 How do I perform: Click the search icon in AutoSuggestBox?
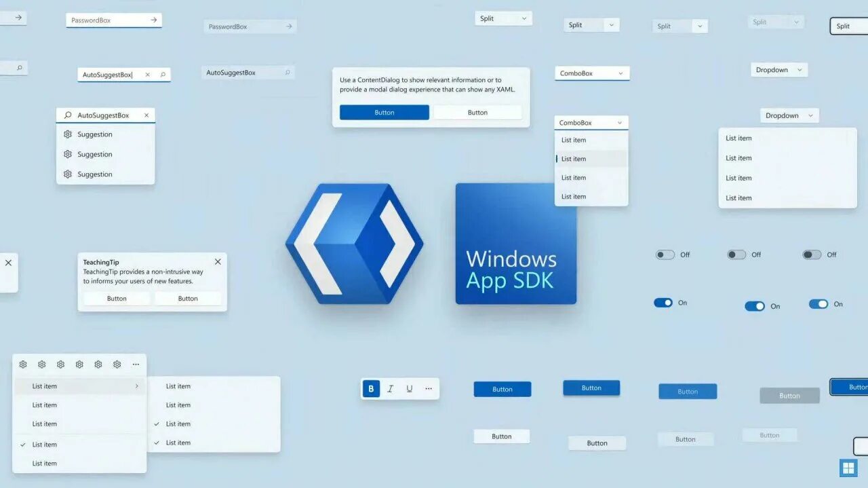pos(161,74)
